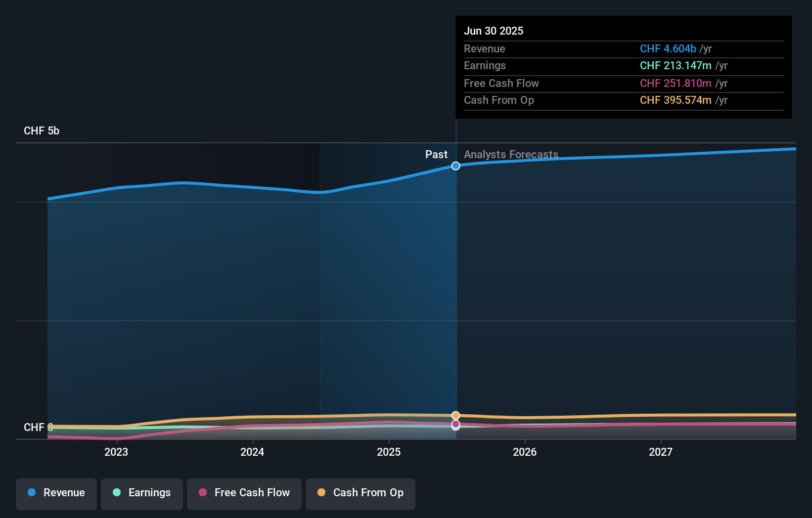812x518 pixels.
Task: Switch to the Past section of the chart
Action: tap(436, 155)
